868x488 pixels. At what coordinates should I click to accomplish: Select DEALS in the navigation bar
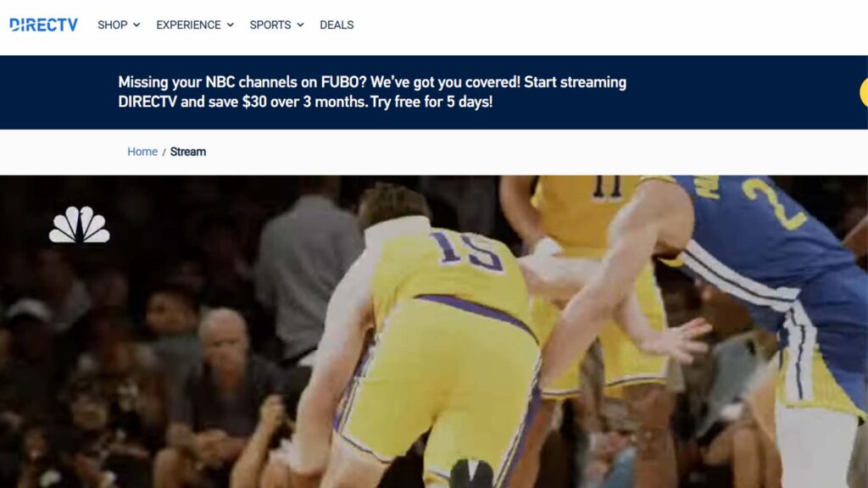(x=336, y=25)
